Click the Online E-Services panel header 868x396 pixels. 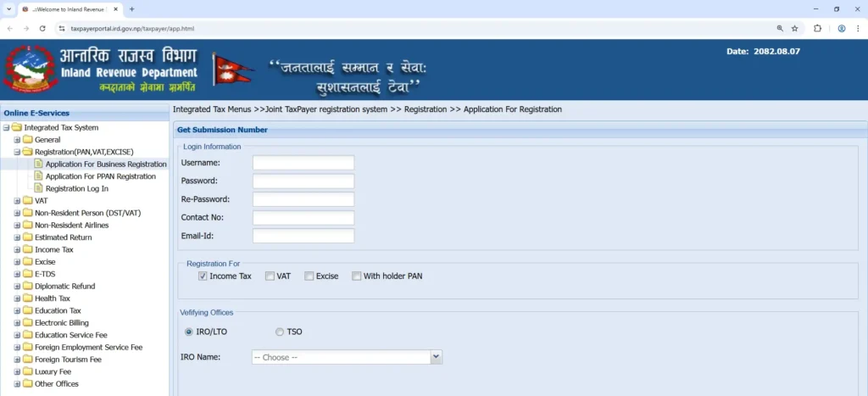pyautogui.click(x=86, y=113)
